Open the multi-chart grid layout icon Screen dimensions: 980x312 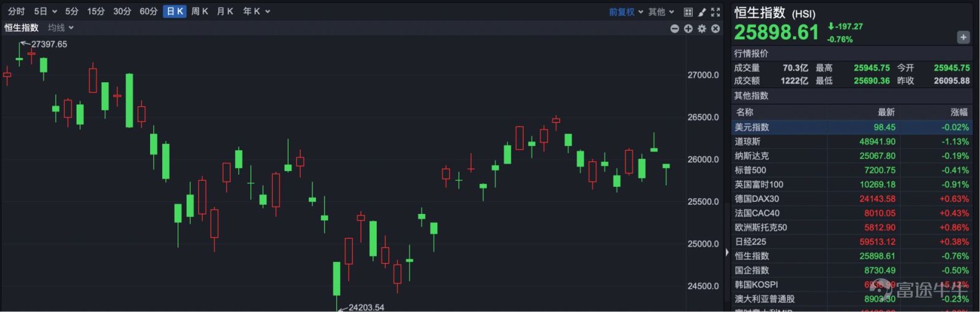(688, 12)
